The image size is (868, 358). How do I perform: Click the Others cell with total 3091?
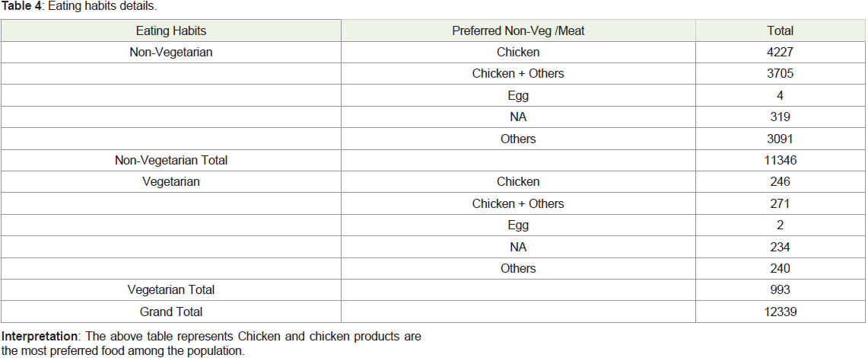(x=518, y=139)
